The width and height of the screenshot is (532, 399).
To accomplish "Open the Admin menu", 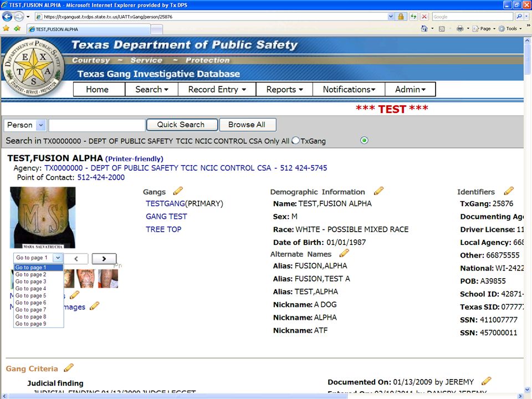I will point(410,89).
